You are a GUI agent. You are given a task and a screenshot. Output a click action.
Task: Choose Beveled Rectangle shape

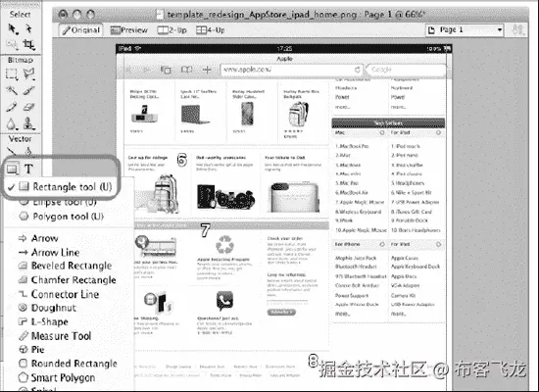pos(65,266)
